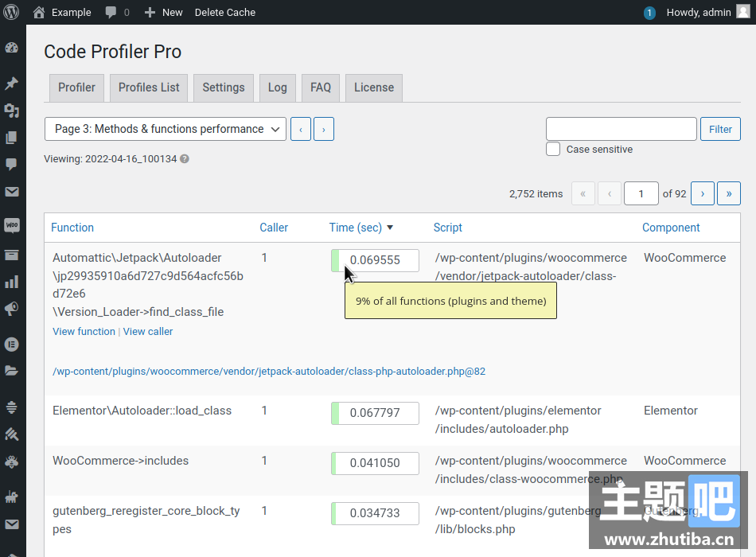The height and width of the screenshot is (557, 756).
Task: Click the Filter button
Action: click(720, 129)
